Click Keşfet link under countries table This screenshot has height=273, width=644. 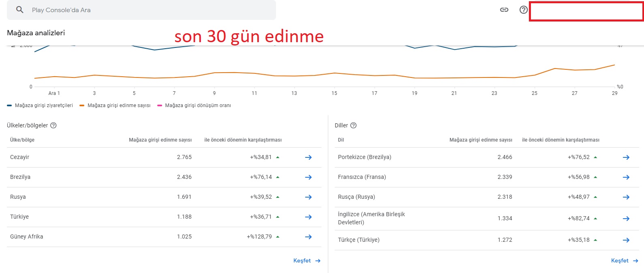pos(307,261)
